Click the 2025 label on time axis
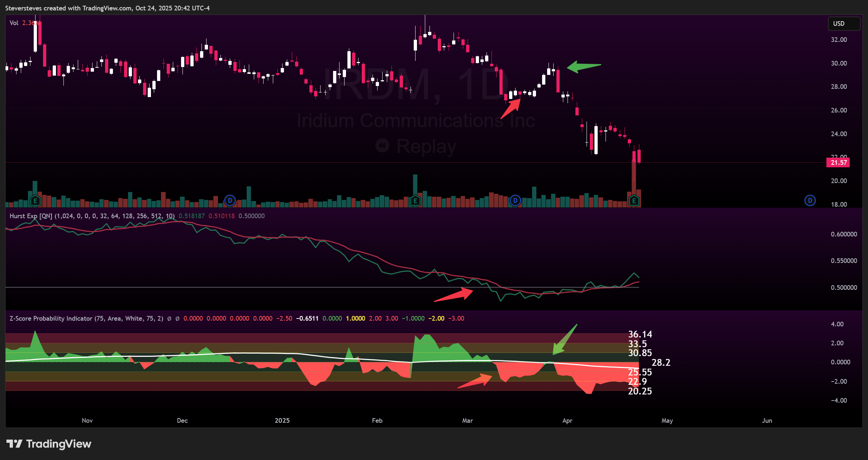 pyautogui.click(x=282, y=421)
